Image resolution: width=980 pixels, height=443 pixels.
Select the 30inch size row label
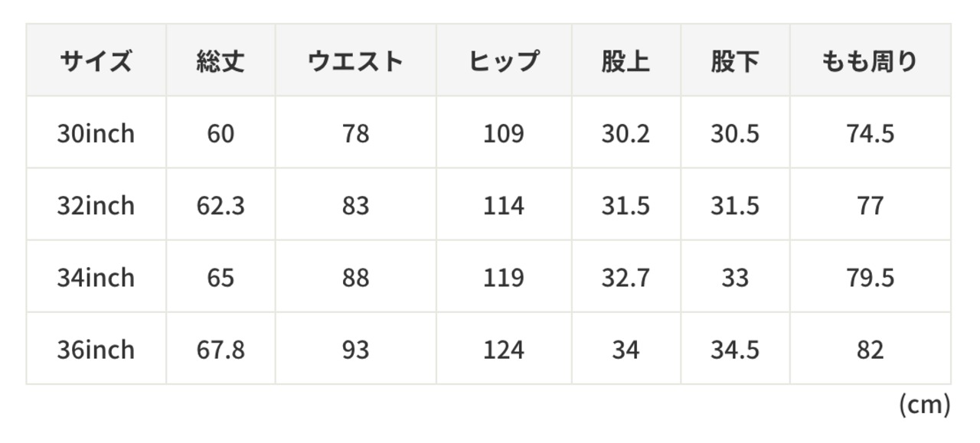point(96,134)
